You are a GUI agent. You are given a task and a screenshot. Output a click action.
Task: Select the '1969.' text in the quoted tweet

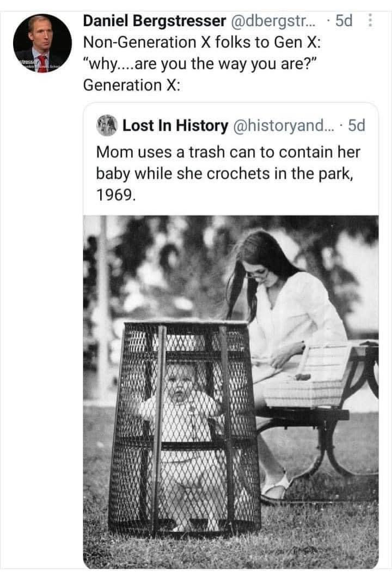(116, 195)
